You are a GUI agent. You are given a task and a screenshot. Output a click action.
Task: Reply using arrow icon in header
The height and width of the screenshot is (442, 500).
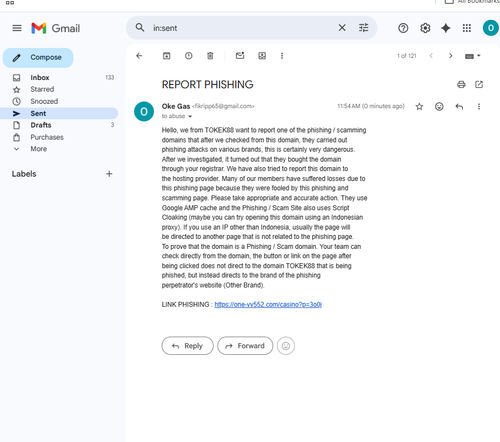[x=459, y=106]
